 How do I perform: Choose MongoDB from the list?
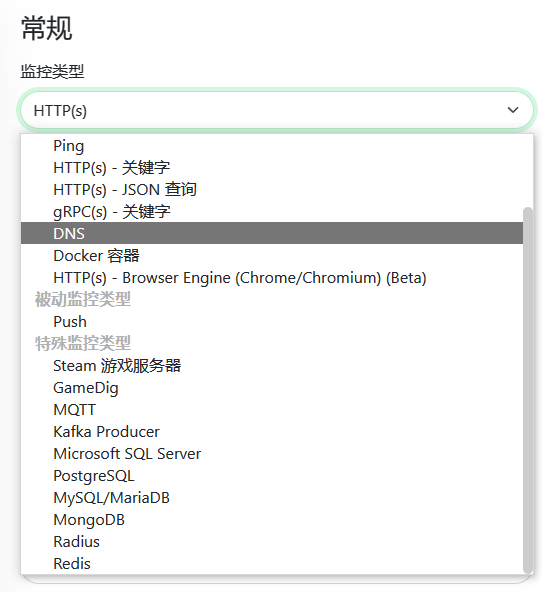click(272, 520)
